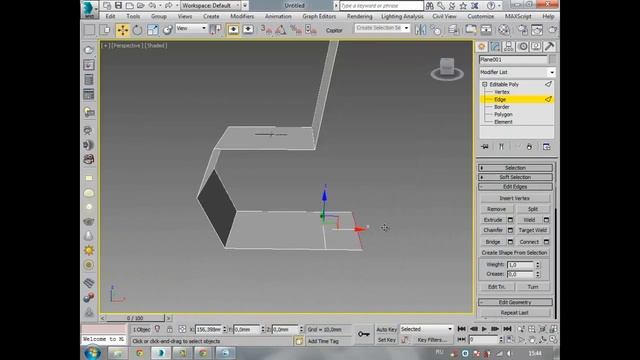Open the Rendering menu
Screen dimensions: 640x360
360,16
